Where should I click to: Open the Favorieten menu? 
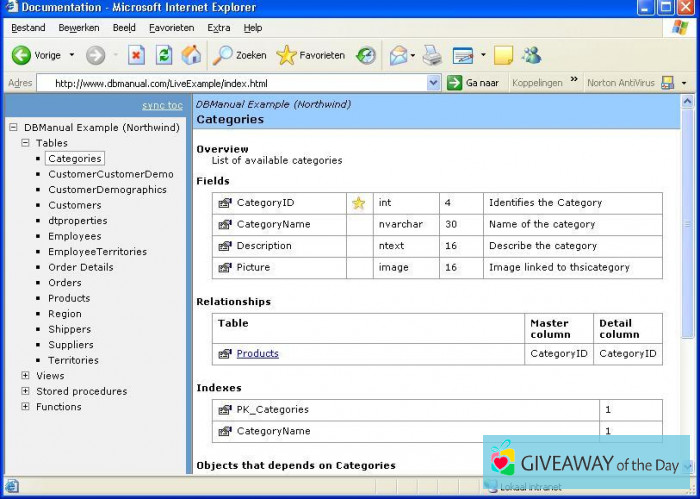(172, 28)
